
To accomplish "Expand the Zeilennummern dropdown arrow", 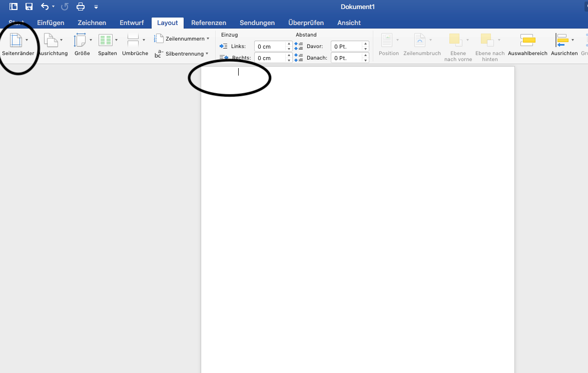I will [208, 39].
